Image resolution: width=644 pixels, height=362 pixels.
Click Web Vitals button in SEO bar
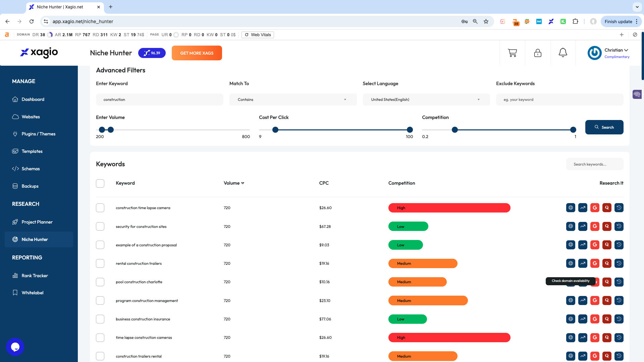point(258,35)
